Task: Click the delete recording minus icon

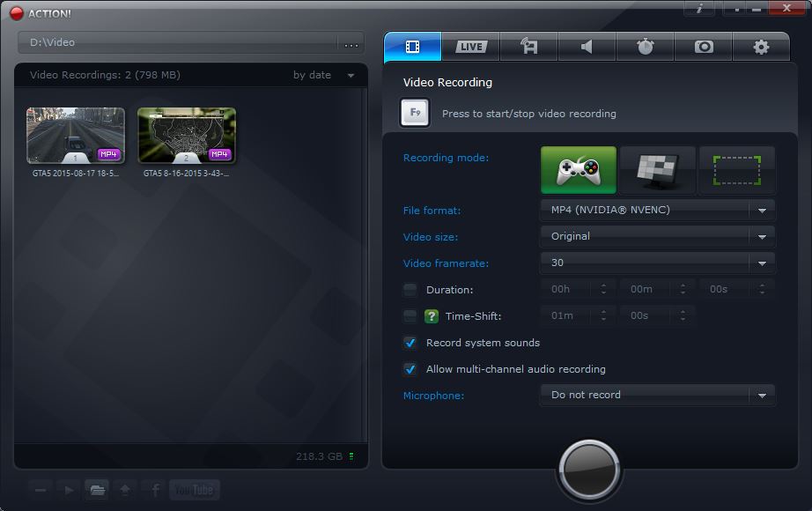Action: coord(41,490)
